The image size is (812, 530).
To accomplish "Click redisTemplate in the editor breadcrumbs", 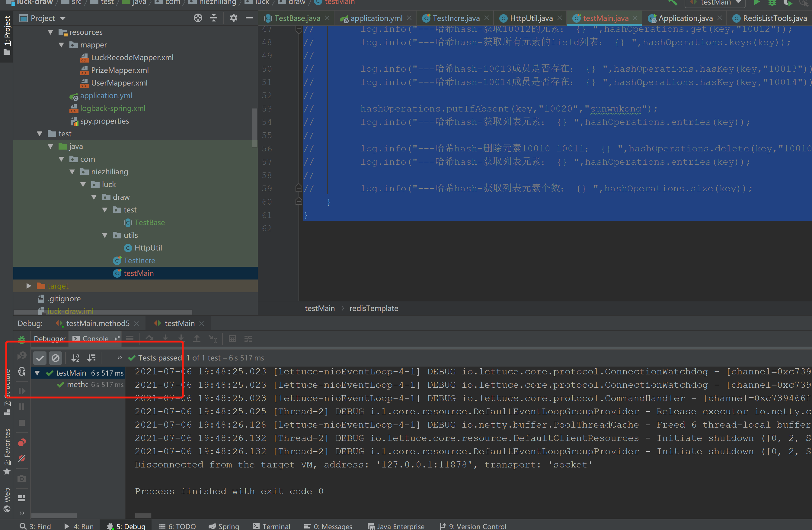I will click(x=374, y=308).
